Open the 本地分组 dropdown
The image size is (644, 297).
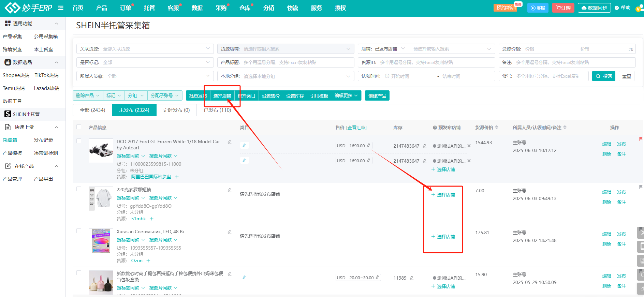coord(286,76)
